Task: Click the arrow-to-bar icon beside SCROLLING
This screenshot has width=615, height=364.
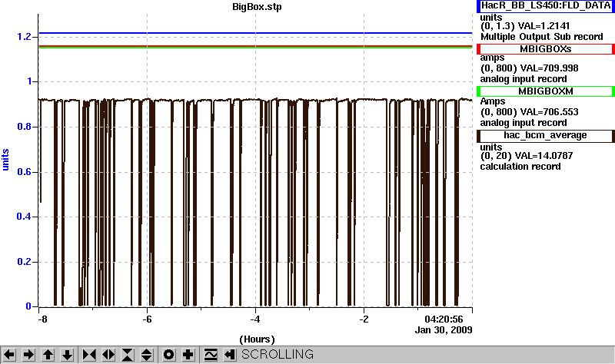Action: tap(230, 355)
